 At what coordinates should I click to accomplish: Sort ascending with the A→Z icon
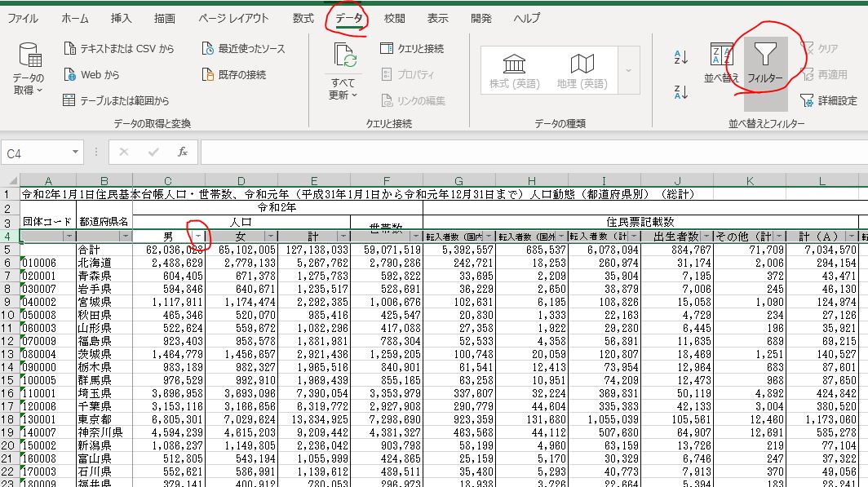681,57
